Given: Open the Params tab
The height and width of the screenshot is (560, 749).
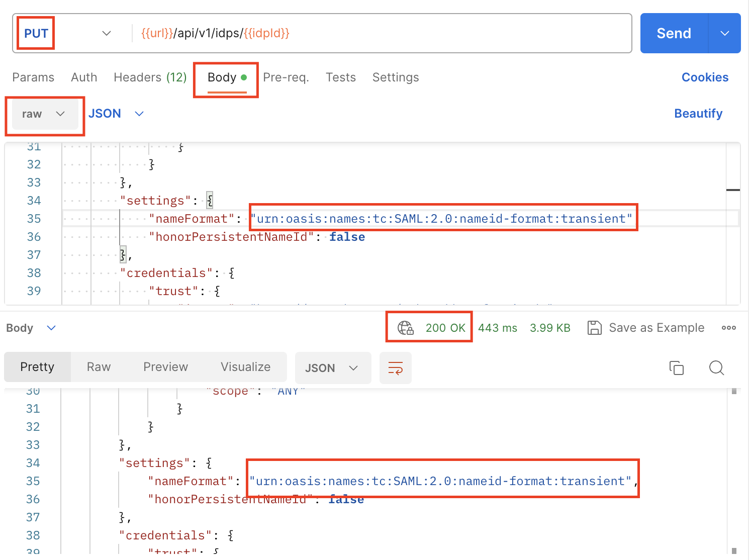Looking at the screenshot, I should 33,77.
